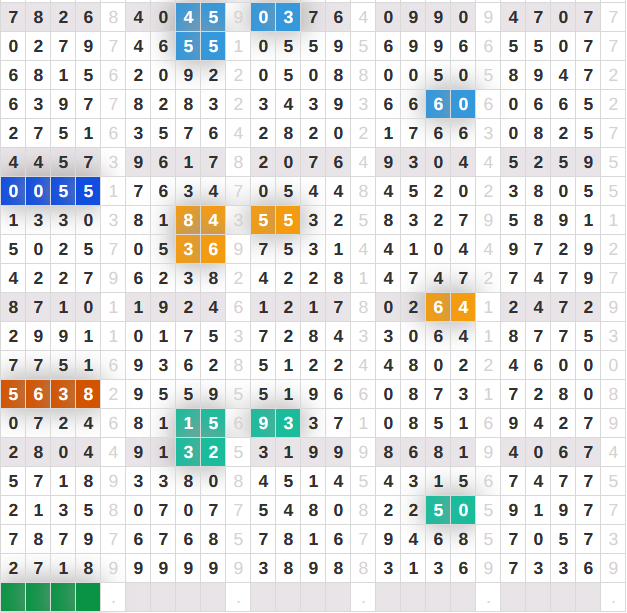Select the gray-shaded 4457 group

click(50, 162)
